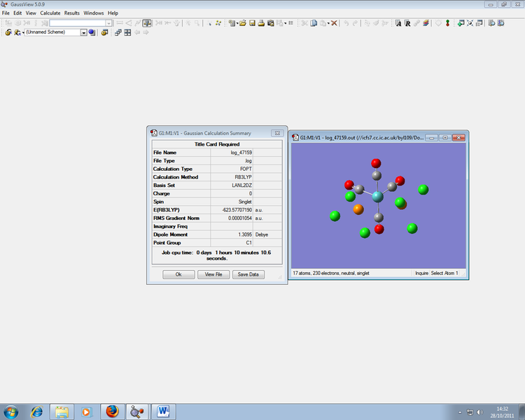Switch to Word from the taskbar
This screenshot has width=525, height=420.
click(163, 412)
